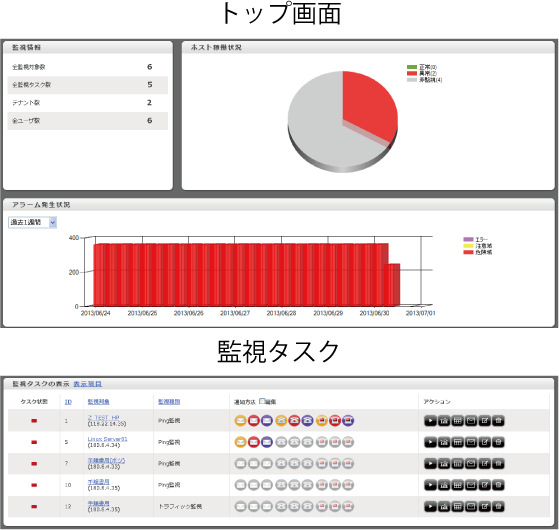Open the table view icon for task ID 1
This screenshot has height=530, width=559.
pos(457,421)
